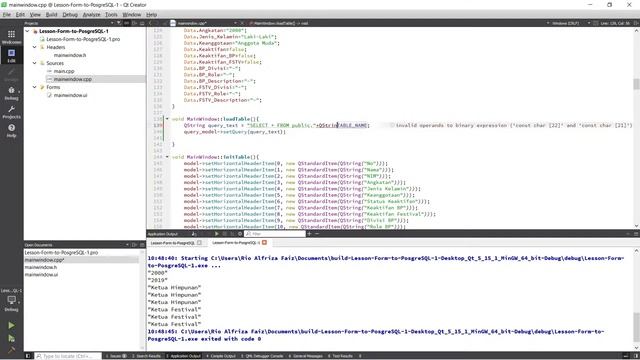This screenshot has width=640, height=360.
Task: Open the Edit menu
Action: 20,15
